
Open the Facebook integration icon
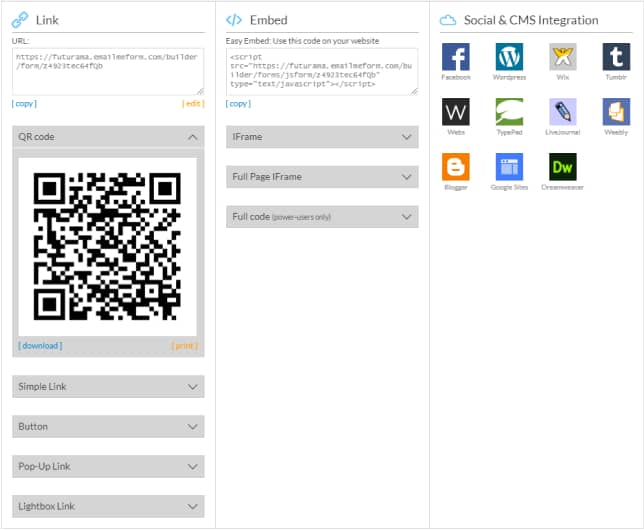pos(455,57)
